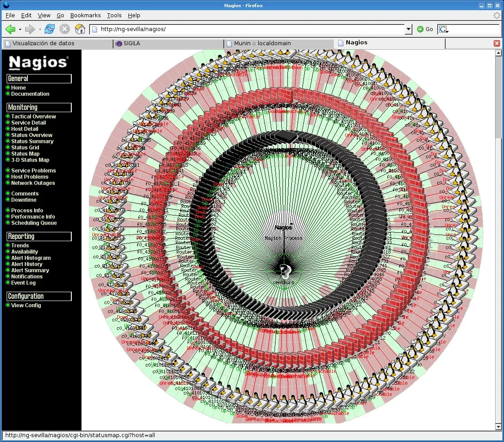Screen dimensions: 504x442
Task: Click the throbber activity icon
Action: [x=497, y=15]
